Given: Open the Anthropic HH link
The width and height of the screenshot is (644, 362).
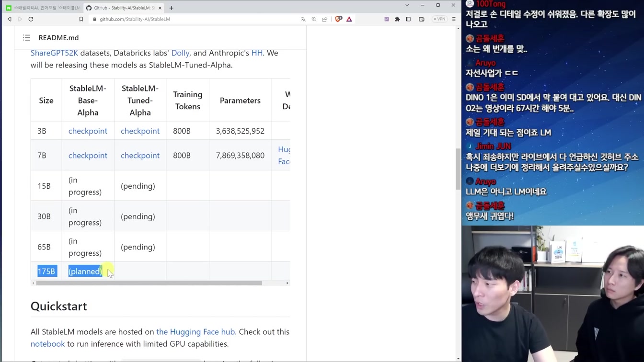Looking at the screenshot, I should [x=257, y=53].
